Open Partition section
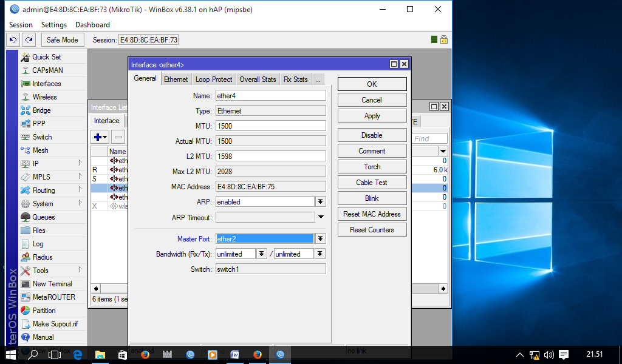The width and height of the screenshot is (622, 364). 44,311
